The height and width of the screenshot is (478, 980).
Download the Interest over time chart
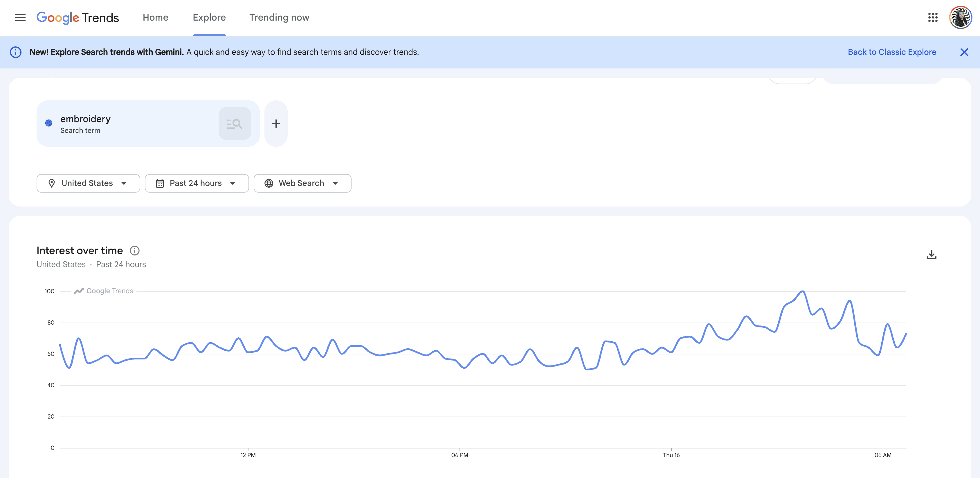931,254
